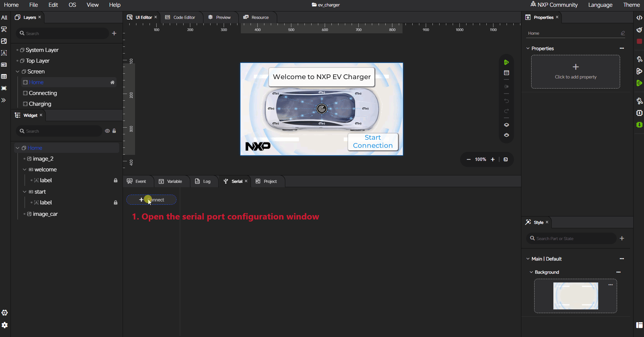Click the Connect serial button

point(151,200)
